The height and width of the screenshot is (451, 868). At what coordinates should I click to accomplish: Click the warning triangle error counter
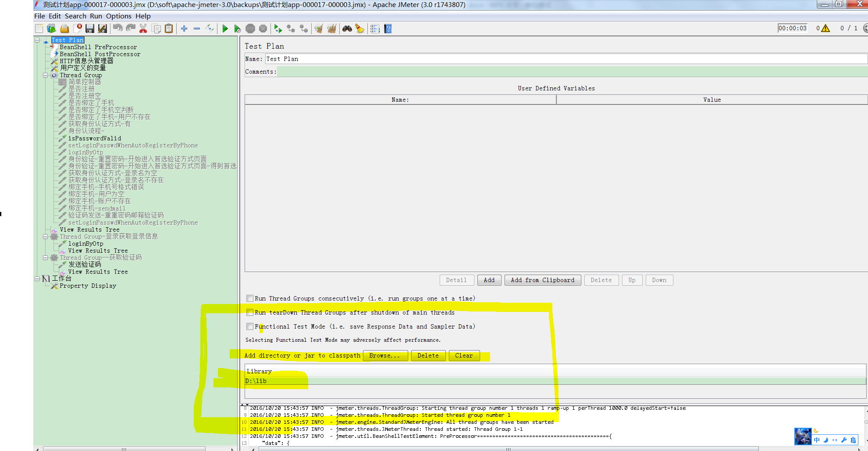point(825,28)
